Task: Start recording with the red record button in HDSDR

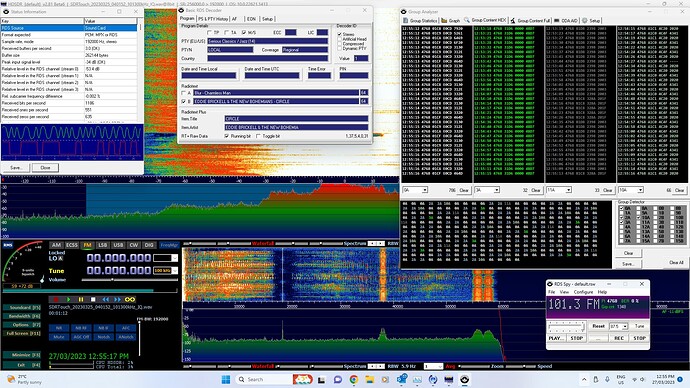Action: 56,299
